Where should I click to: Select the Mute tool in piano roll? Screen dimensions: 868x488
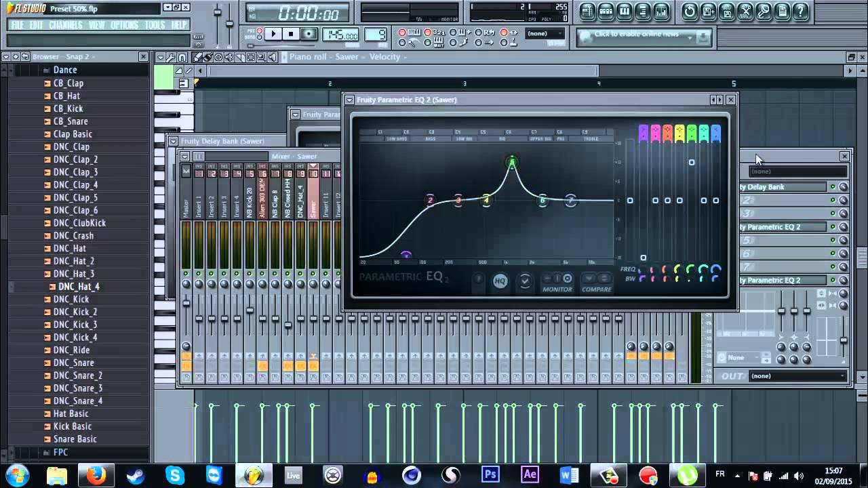[229, 57]
